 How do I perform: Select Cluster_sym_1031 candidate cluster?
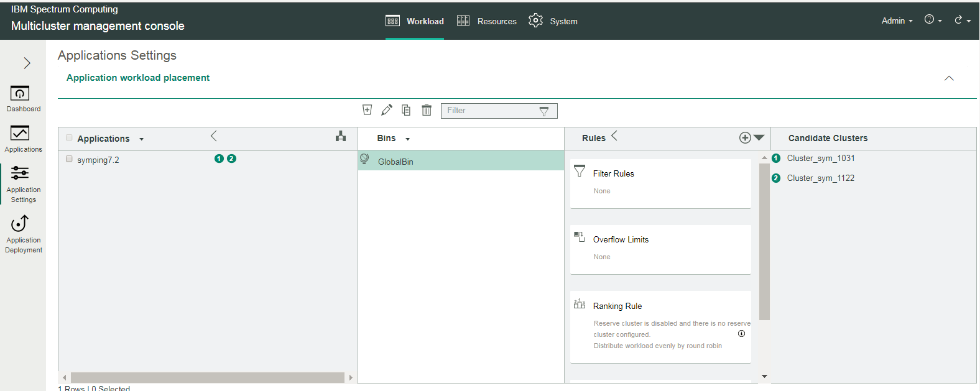[x=821, y=159]
